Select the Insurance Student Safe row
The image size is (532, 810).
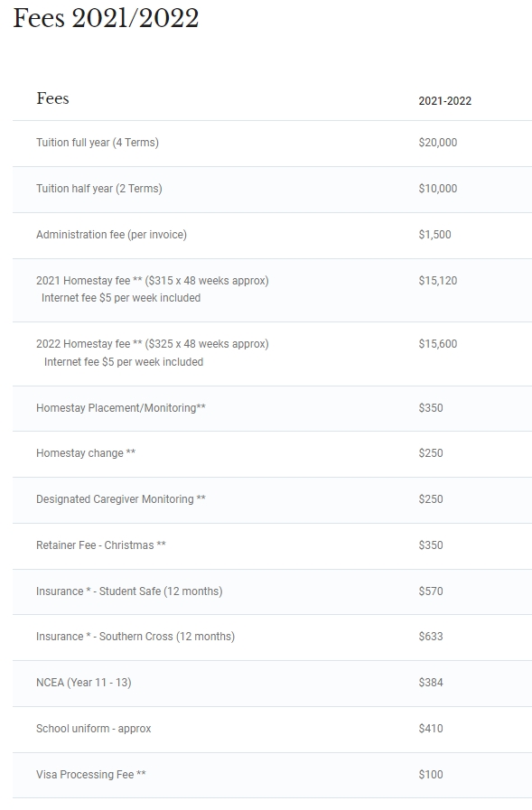[x=272, y=591]
